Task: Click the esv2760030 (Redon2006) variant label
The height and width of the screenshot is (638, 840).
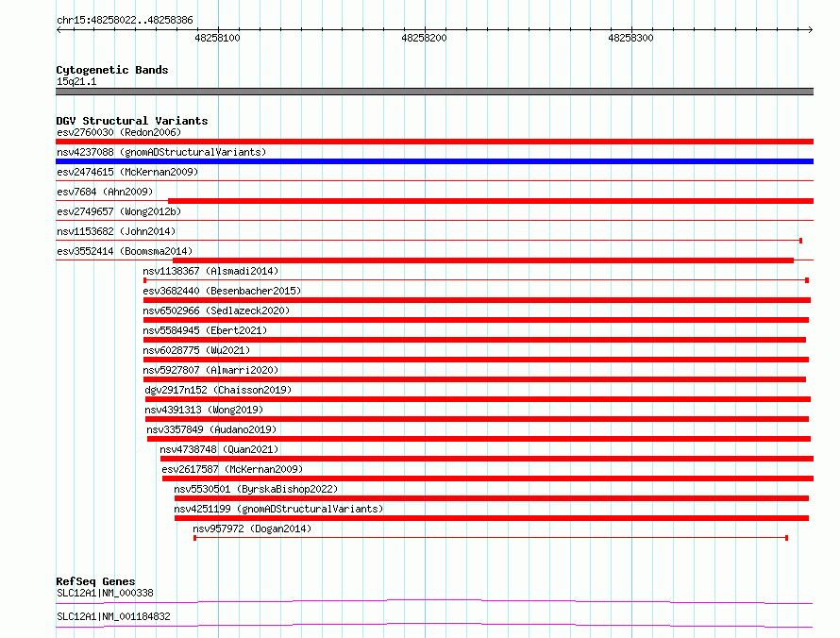Action: point(119,132)
